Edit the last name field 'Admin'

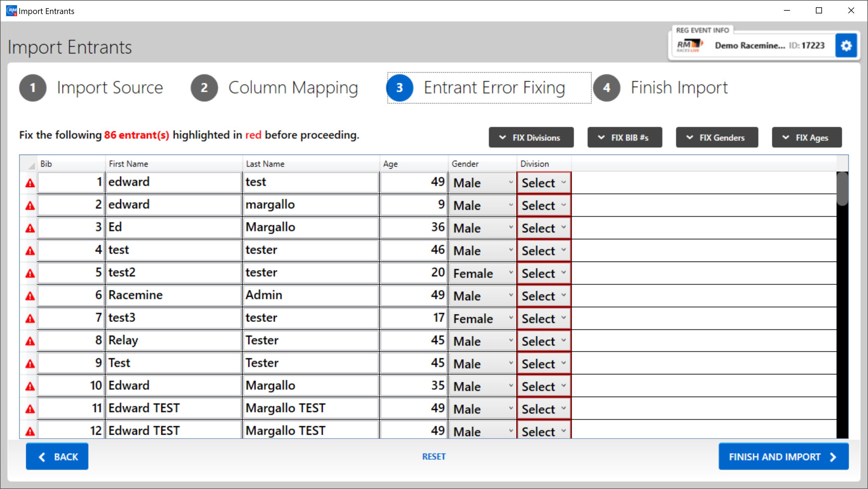point(311,295)
